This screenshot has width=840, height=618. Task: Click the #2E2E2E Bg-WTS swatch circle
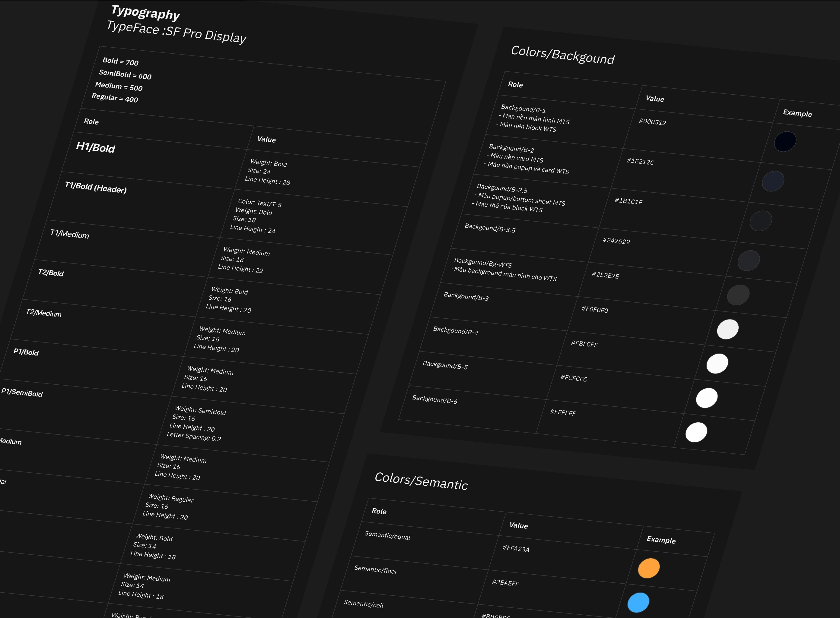tap(738, 295)
